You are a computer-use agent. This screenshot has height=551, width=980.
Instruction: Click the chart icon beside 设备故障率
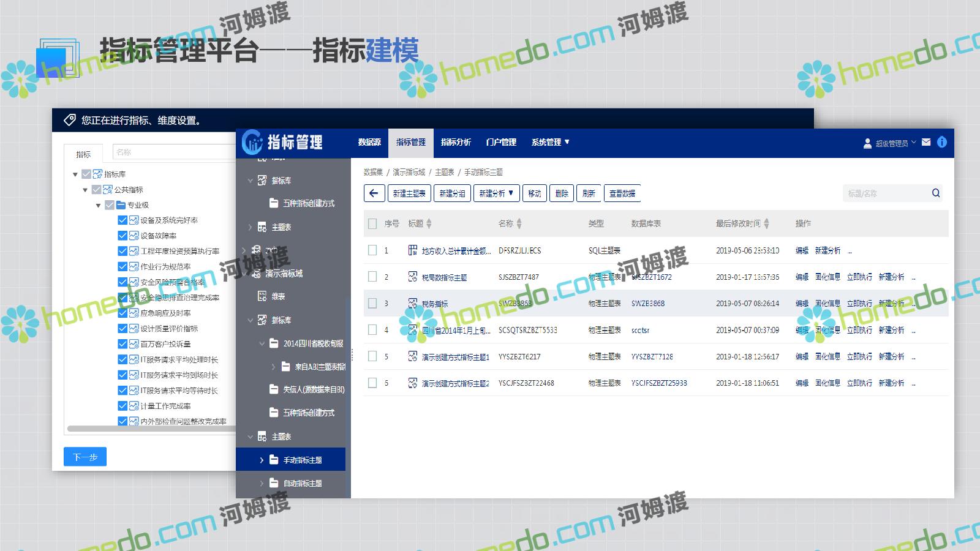134,236
